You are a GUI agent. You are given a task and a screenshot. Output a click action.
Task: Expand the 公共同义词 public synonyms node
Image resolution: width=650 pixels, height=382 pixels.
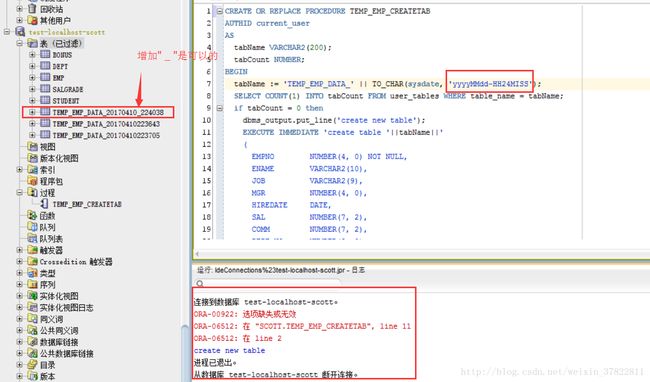[x=19, y=330]
